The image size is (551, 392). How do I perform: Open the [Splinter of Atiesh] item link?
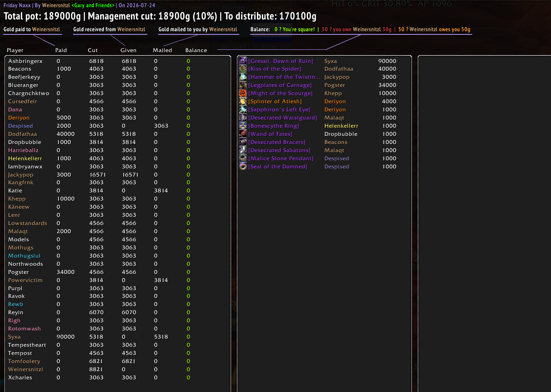click(x=275, y=102)
